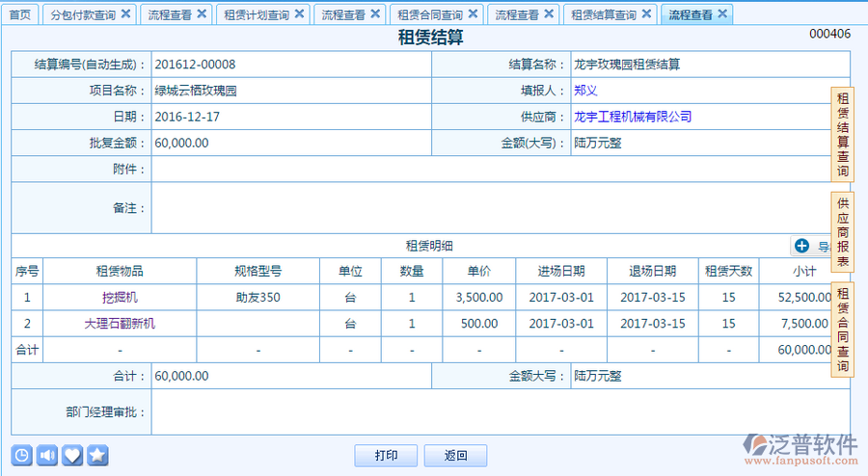
Task: Click the 租赁天数 column header
Action: 728,272
